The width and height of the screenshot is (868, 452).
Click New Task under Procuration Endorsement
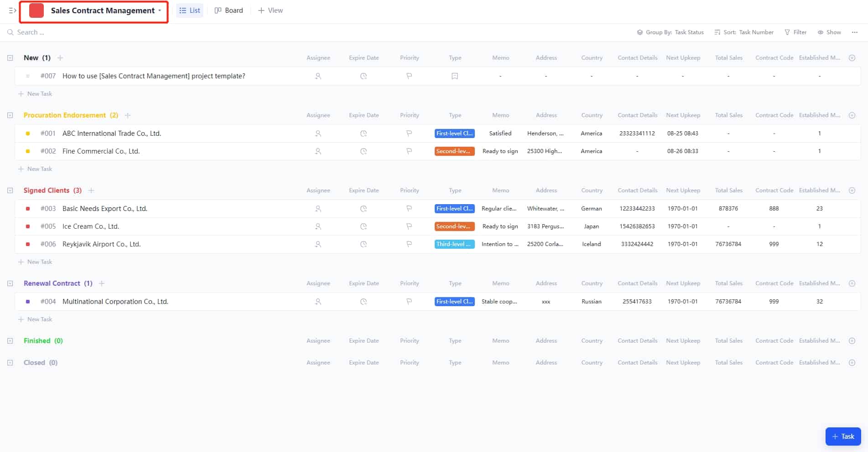click(x=36, y=169)
